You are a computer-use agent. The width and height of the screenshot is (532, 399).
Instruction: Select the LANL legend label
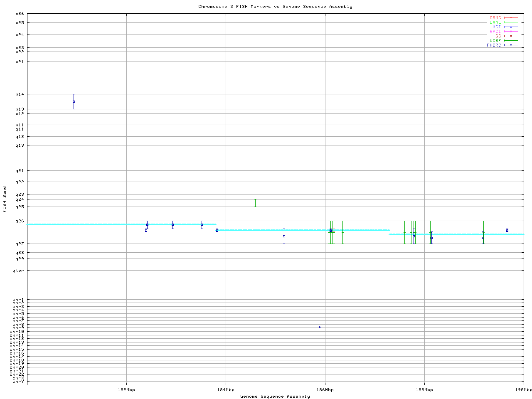click(x=495, y=22)
